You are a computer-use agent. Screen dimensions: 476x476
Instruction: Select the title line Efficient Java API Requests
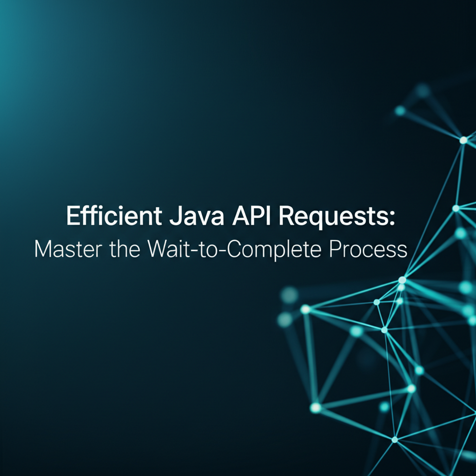pyautogui.click(x=231, y=216)
